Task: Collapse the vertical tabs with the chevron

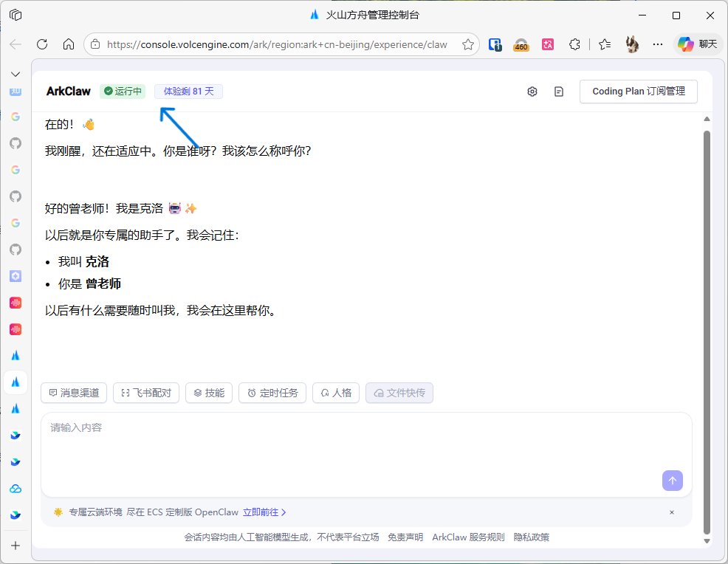Action: [x=15, y=74]
